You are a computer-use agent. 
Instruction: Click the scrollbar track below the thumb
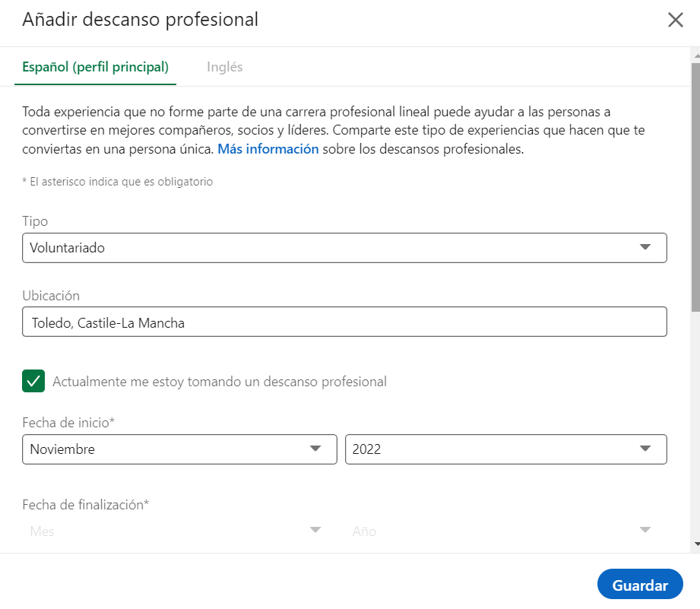[695, 424]
